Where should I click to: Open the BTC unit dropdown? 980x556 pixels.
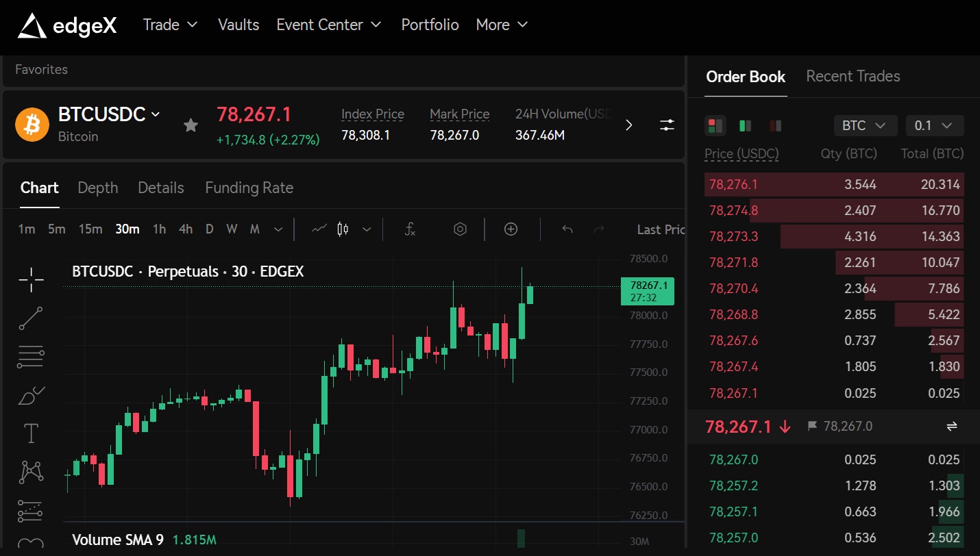click(865, 125)
